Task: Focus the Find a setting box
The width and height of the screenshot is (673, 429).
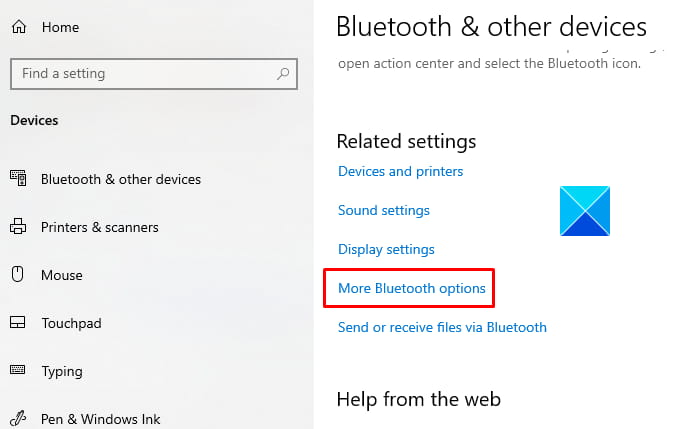Action: coord(154,74)
